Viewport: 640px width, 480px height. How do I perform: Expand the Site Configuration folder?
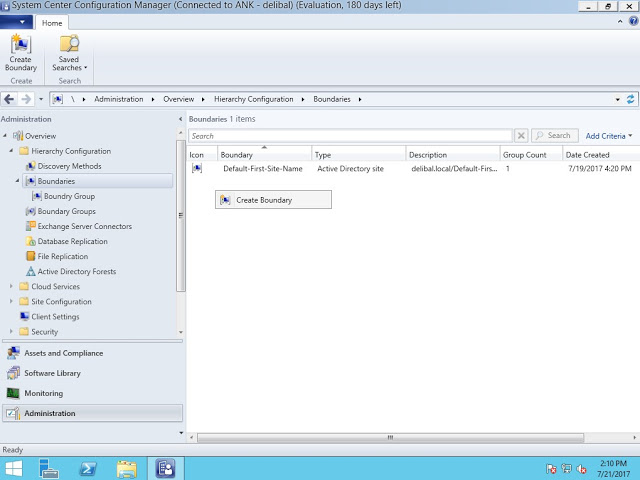tap(12, 301)
